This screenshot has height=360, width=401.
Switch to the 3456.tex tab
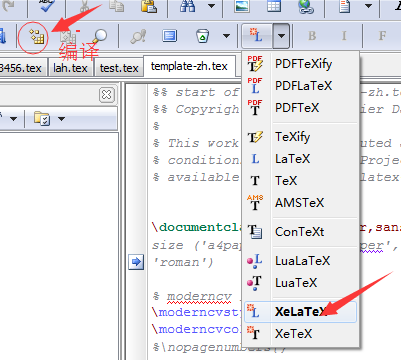coord(22,68)
